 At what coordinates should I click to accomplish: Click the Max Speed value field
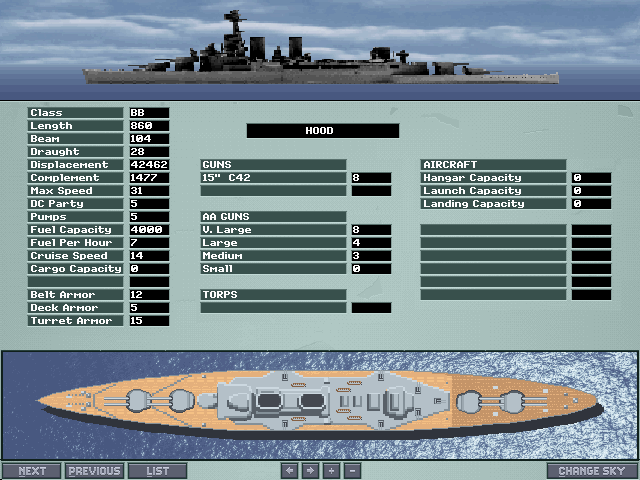pyautogui.click(x=148, y=191)
